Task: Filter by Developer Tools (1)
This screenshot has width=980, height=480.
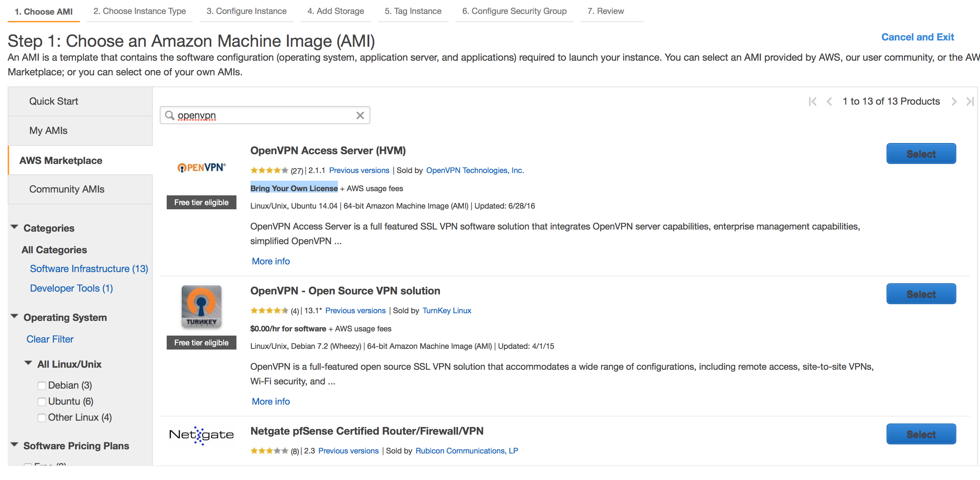Action: click(x=71, y=288)
